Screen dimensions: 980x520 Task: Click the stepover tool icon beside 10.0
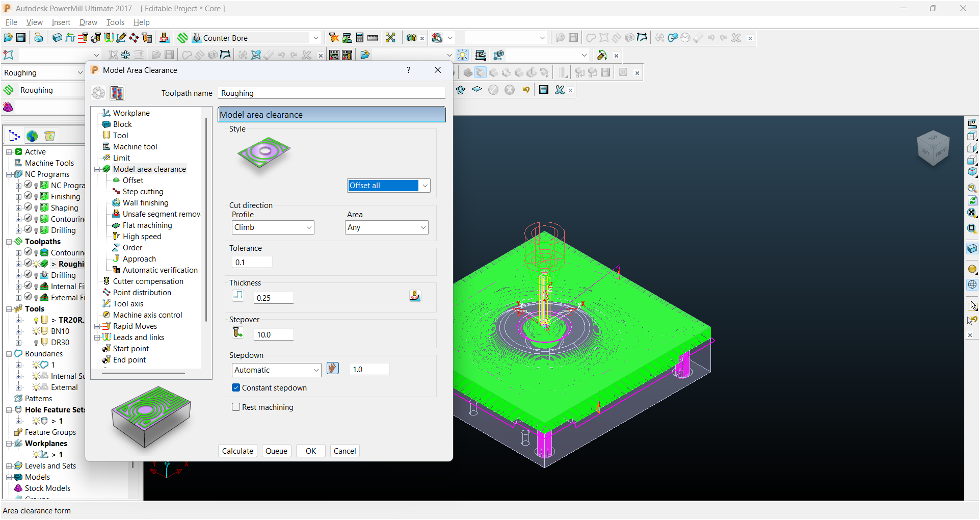tap(238, 333)
